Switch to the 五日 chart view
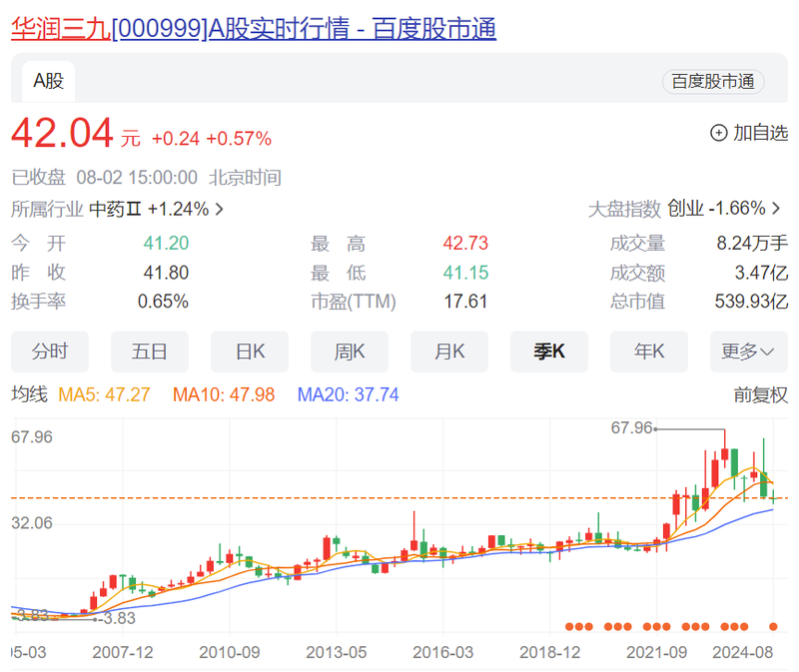Viewport: 799px width, 672px height. pos(150,351)
